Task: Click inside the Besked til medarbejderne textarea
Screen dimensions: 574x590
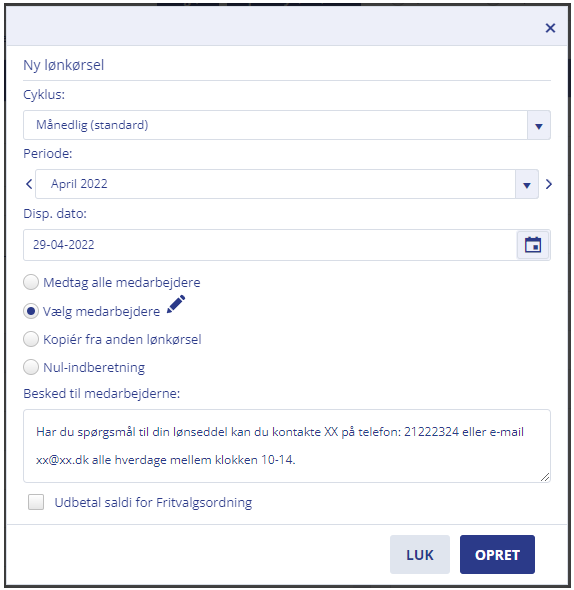Action: (287, 446)
